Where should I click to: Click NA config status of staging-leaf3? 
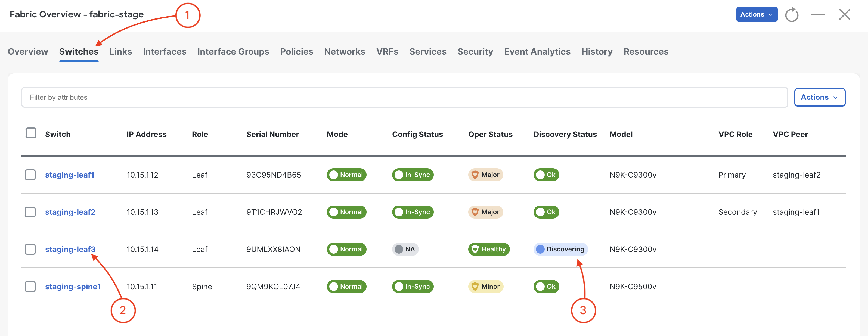tap(405, 249)
